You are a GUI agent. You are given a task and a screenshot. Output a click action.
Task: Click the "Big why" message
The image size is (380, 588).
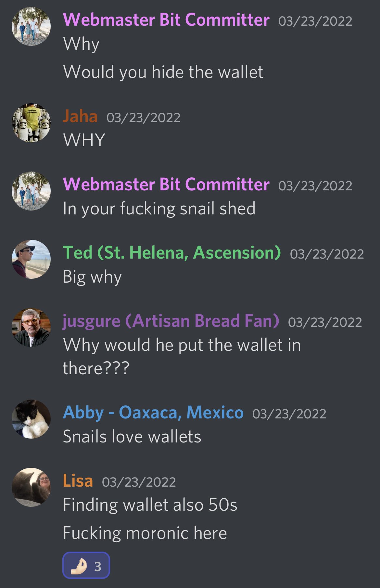[92, 277]
